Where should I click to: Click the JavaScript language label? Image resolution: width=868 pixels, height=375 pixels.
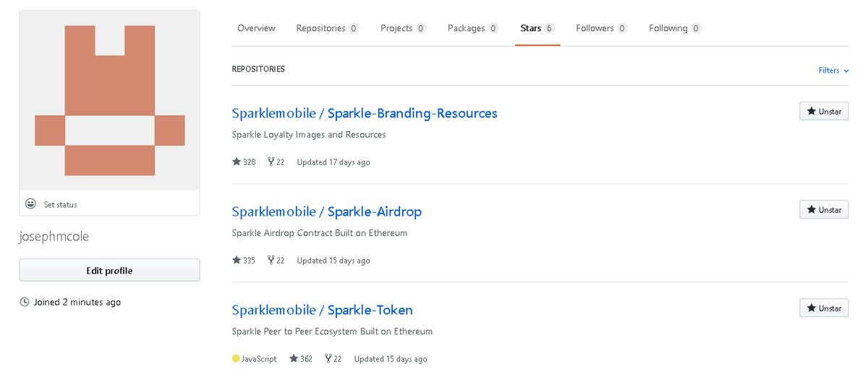[x=259, y=359]
